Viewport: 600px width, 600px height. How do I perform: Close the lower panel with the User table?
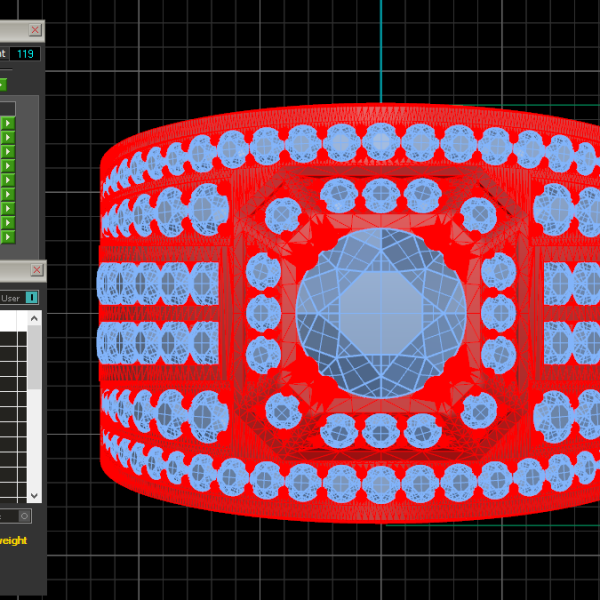point(36,270)
